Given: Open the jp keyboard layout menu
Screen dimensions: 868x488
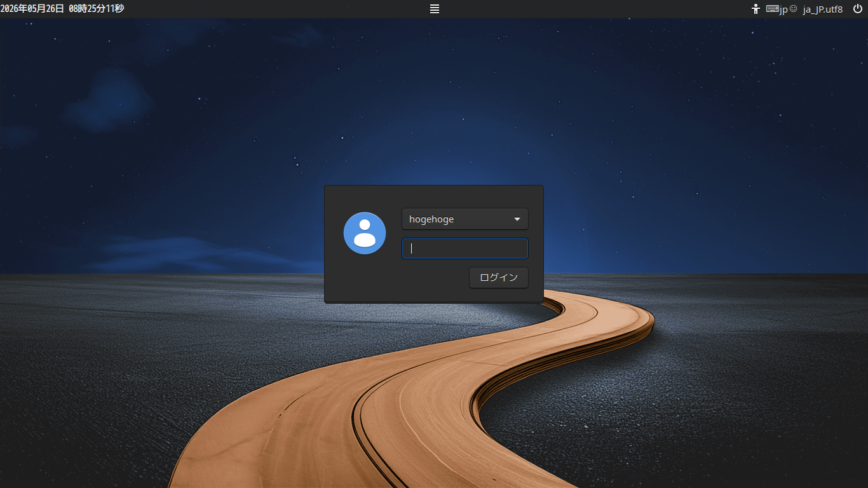Looking at the screenshot, I should click(x=783, y=10).
